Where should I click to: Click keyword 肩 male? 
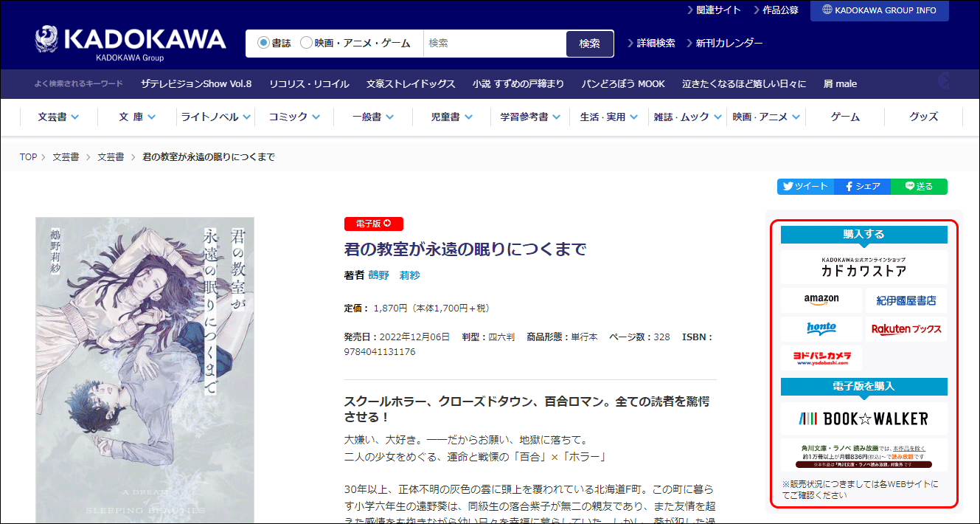[x=840, y=84]
